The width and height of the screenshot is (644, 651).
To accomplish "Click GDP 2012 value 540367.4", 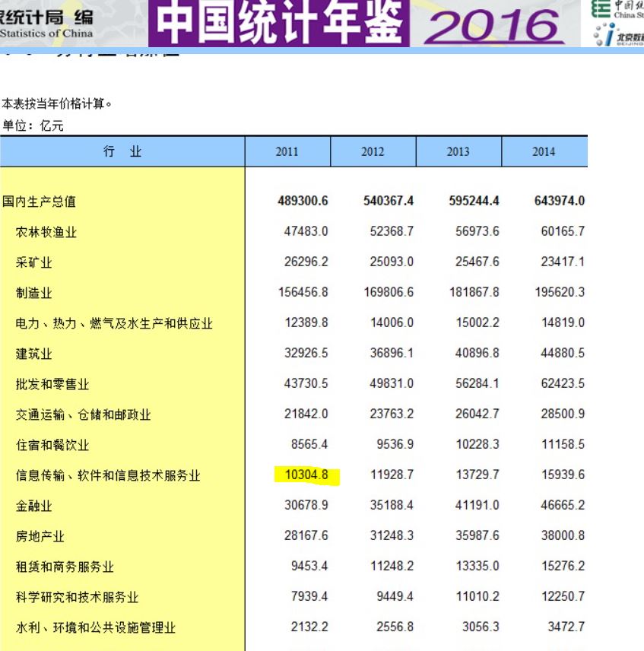I will click(x=389, y=201).
